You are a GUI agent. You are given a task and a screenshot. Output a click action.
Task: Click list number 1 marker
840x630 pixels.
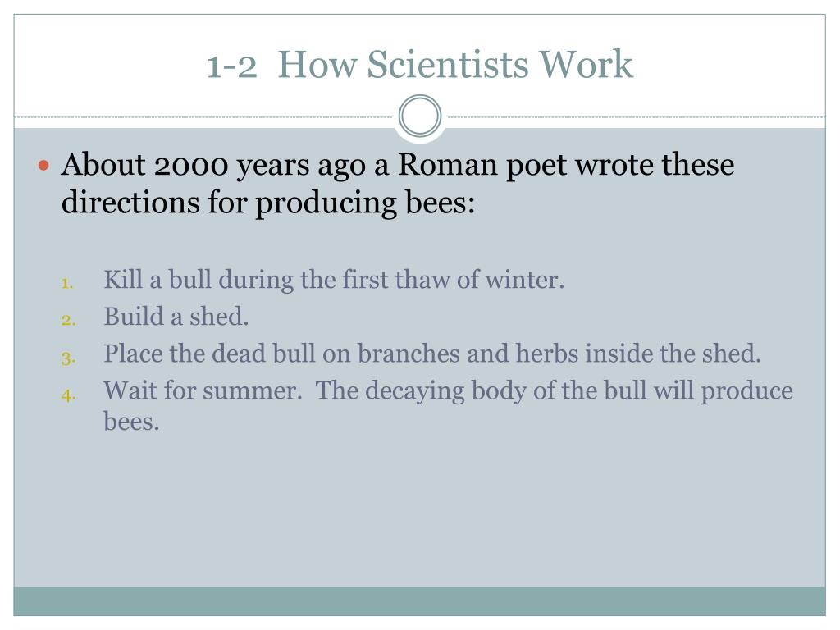67,283
